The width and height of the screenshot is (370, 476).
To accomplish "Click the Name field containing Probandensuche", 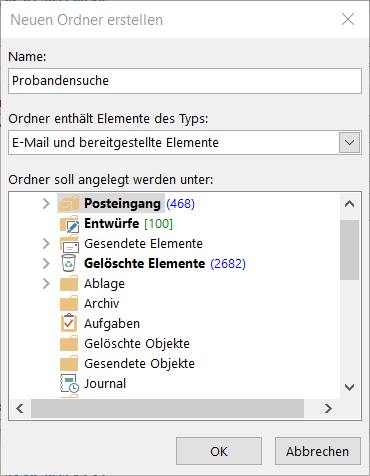I will (185, 81).
